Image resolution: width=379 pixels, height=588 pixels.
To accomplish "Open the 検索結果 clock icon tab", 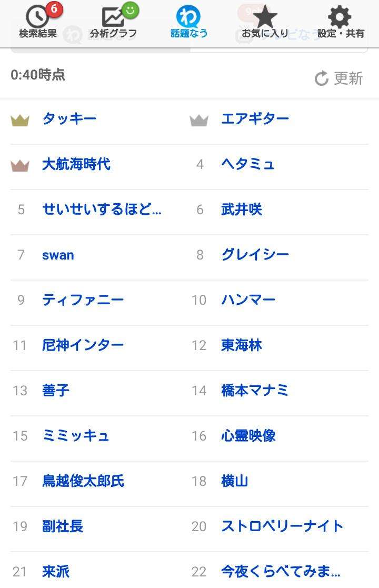I will point(36,16).
